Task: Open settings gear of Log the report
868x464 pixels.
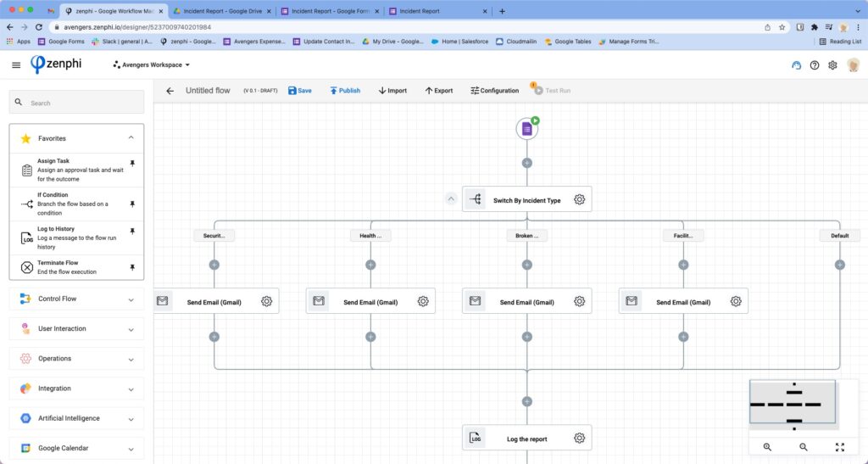Action: pos(579,438)
